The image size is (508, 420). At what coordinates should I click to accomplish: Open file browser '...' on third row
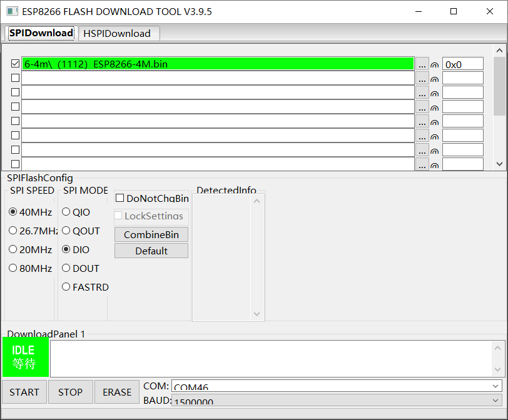coord(422,92)
